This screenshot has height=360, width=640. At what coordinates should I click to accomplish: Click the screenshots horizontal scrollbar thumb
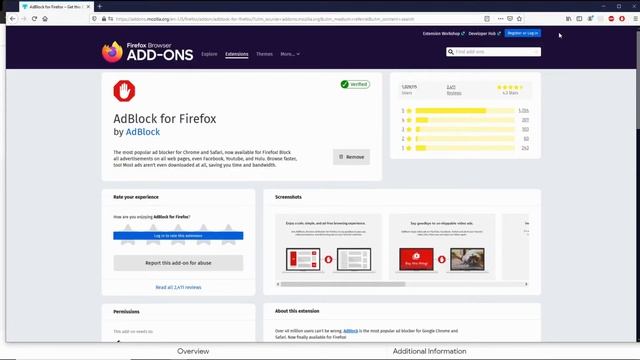[x=343, y=284]
